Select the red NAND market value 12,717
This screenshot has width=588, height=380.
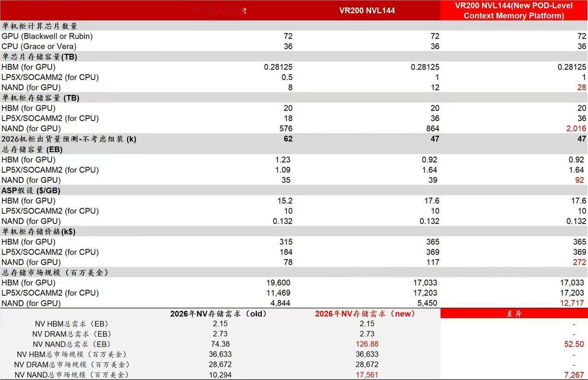[x=573, y=303]
